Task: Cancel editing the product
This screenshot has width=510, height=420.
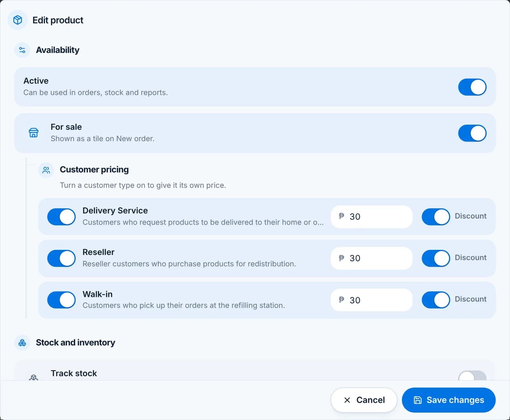Action: click(x=364, y=400)
